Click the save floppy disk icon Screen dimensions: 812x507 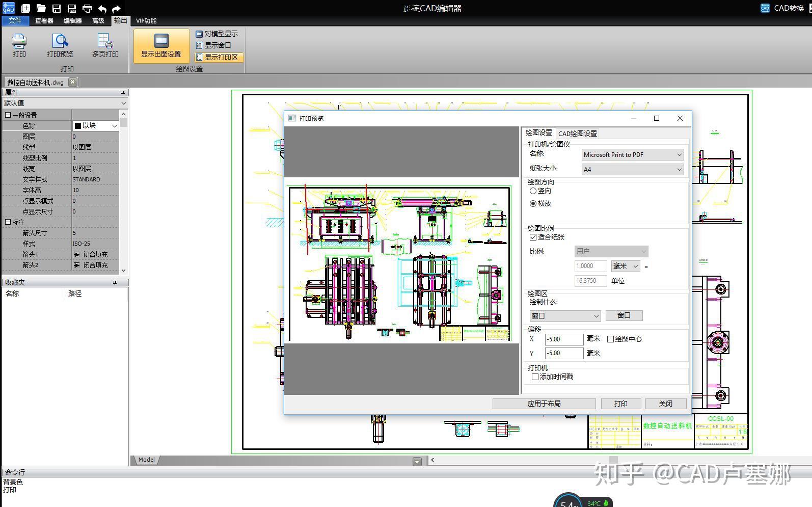(x=57, y=8)
